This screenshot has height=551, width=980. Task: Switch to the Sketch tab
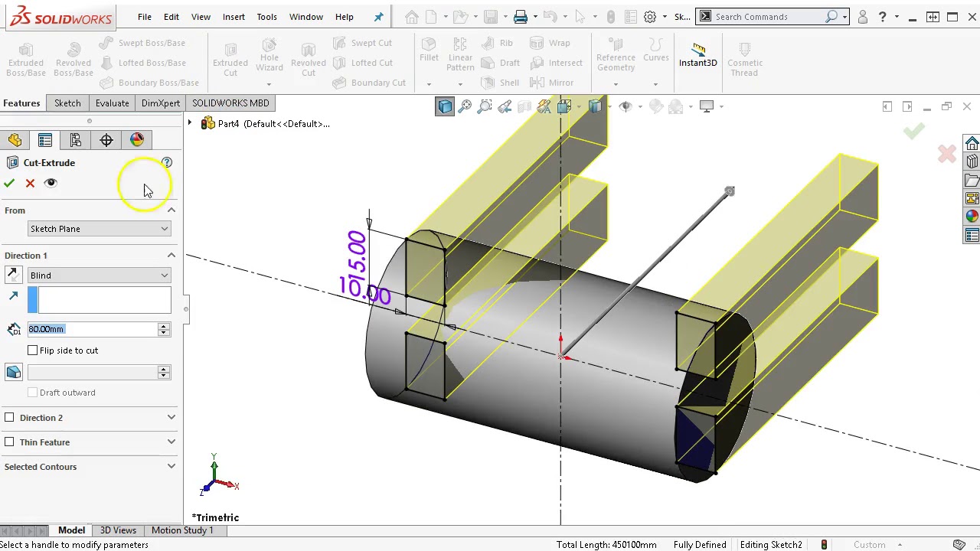[67, 103]
